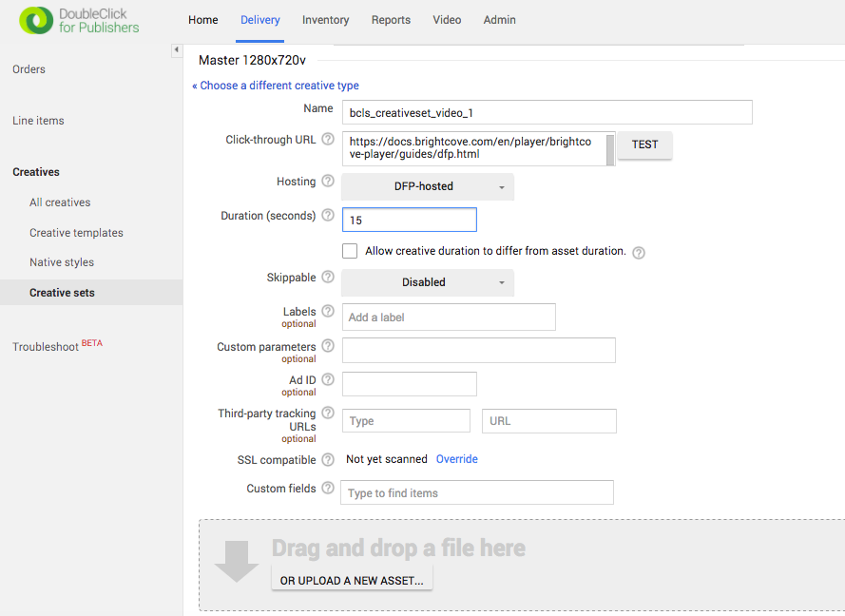Viewport: 845px width, 616px height.
Task: Click the Add a label input field
Action: click(x=448, y=317)
